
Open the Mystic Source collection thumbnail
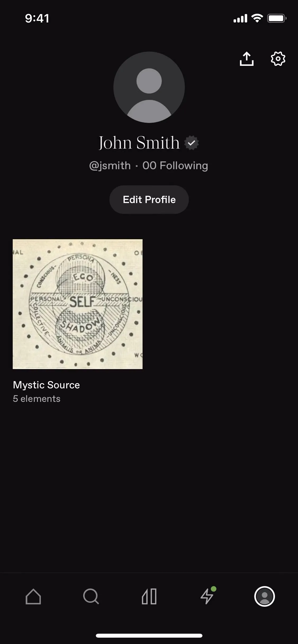(x=78, y=304)
